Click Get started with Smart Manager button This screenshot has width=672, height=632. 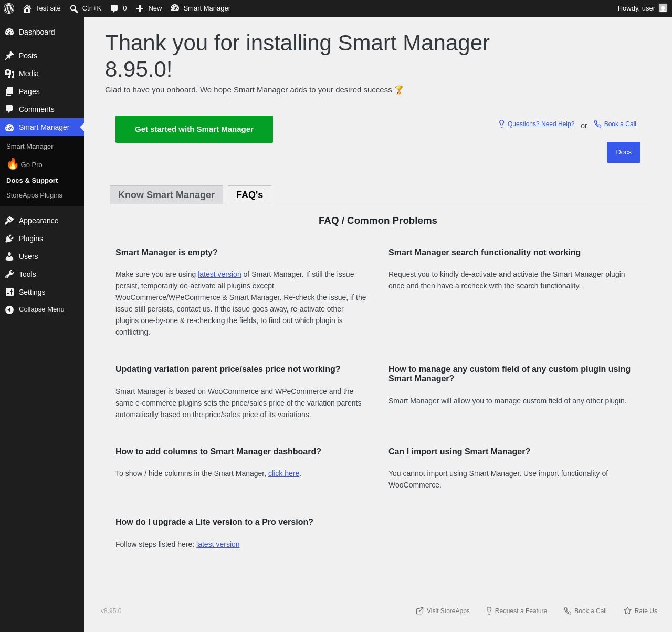point(194,129)
